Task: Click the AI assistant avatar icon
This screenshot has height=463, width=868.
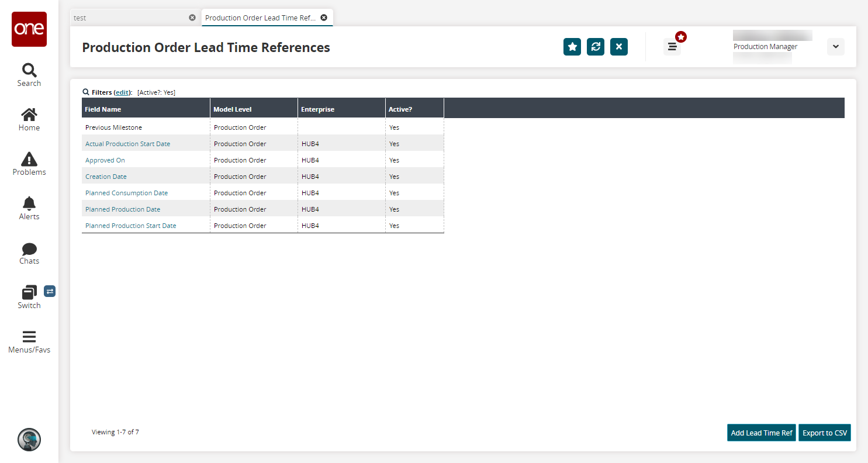Action: point(29,440)
